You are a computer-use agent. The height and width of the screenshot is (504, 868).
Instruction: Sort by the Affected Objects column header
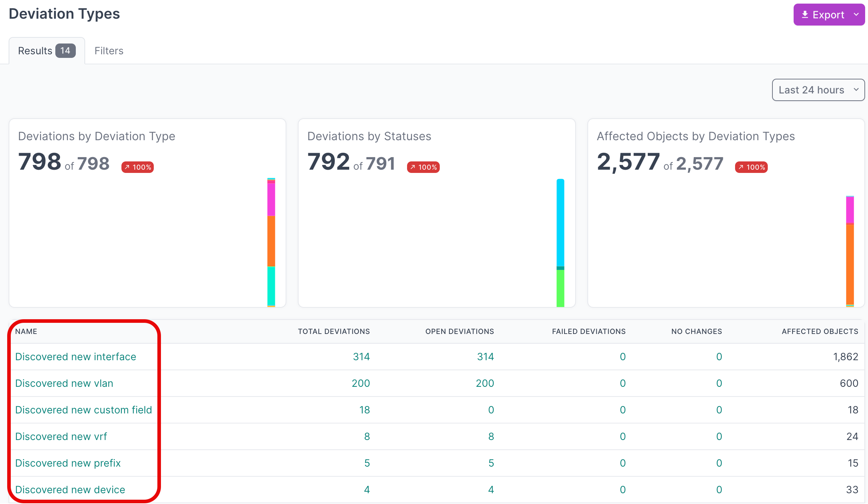click(820, 331)
